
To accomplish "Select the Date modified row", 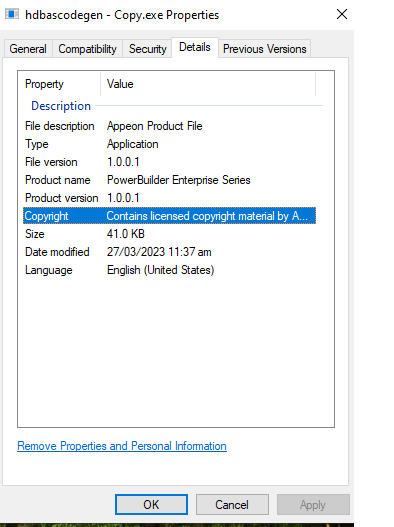I will click(x=169, y=252).
